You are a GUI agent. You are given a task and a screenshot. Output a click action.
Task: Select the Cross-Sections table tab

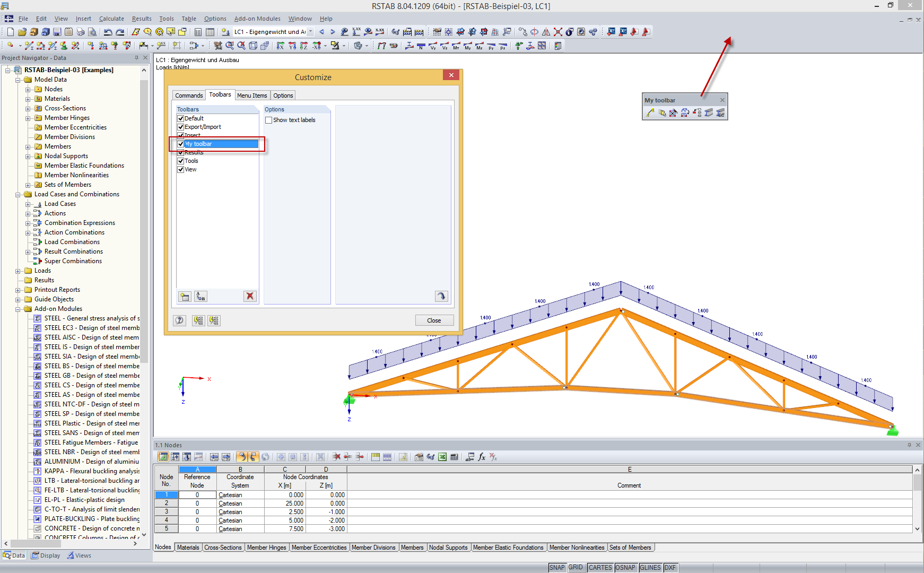223,548
